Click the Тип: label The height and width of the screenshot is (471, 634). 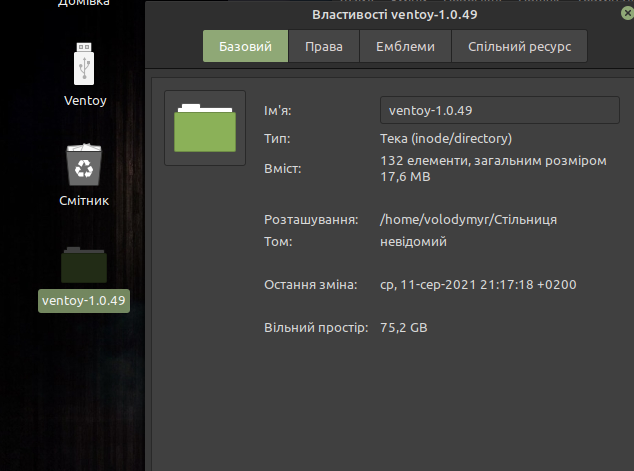pyautogui.click(x=277, y=139)
